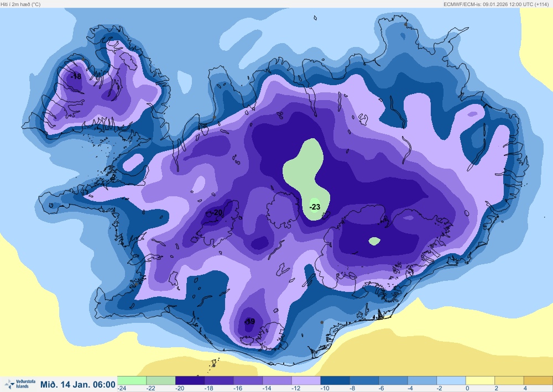Screen dimensions: 553x392
Task: Pick the legend swatch between -20 and -18
Action: tap(190, 380)
